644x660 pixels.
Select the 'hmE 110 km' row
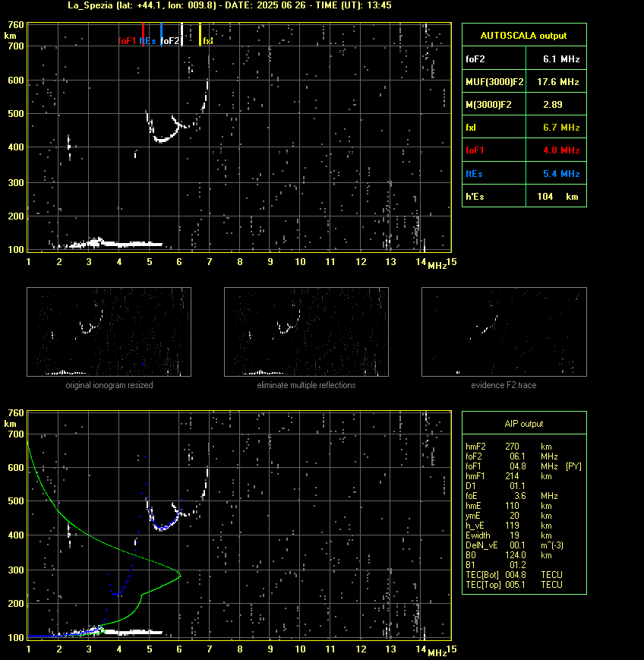tap(509, 506)
